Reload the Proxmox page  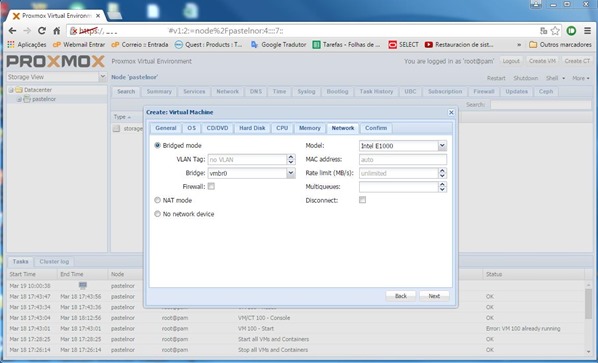coord(42,31)
